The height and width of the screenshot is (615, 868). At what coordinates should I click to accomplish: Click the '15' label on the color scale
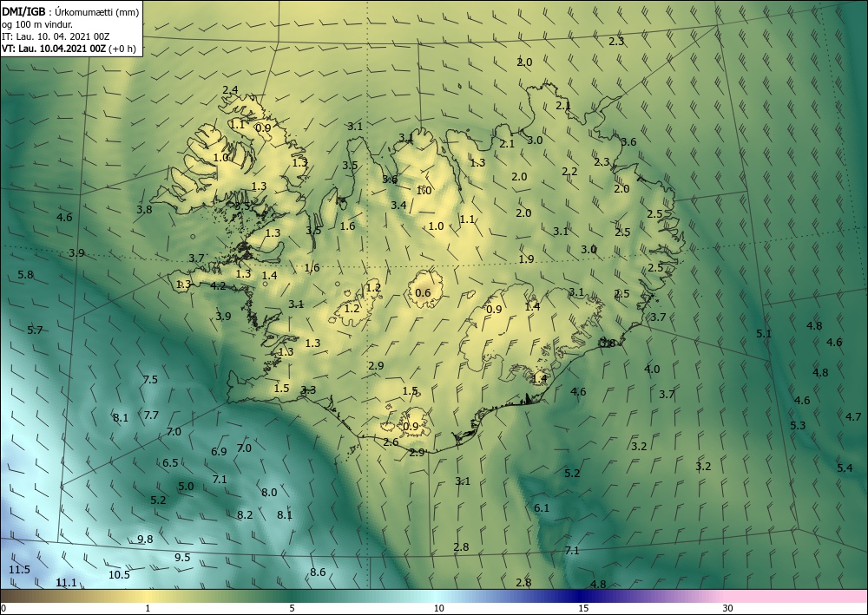pyautogui.click(x=583, y=608)
